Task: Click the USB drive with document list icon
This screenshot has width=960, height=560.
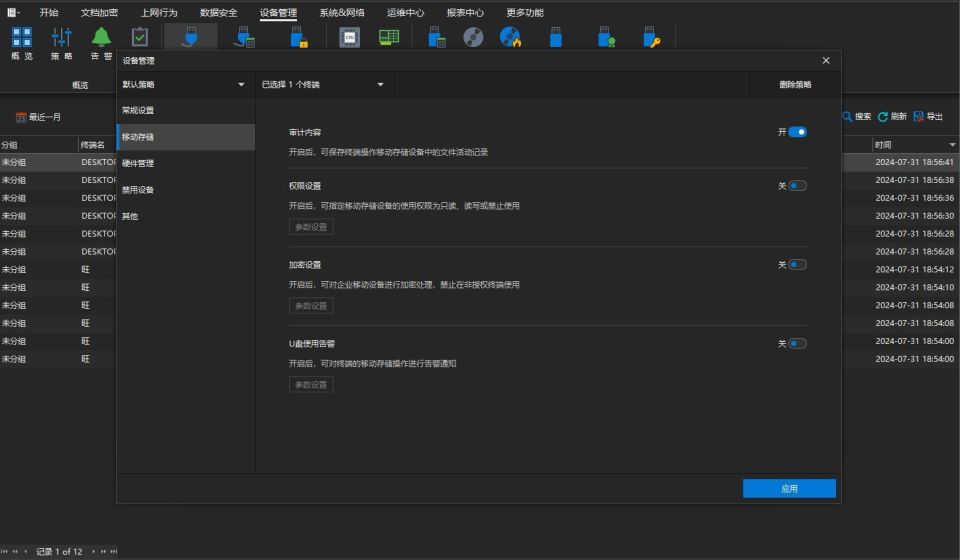Action: pyautogui.click(x=437, y=37)
